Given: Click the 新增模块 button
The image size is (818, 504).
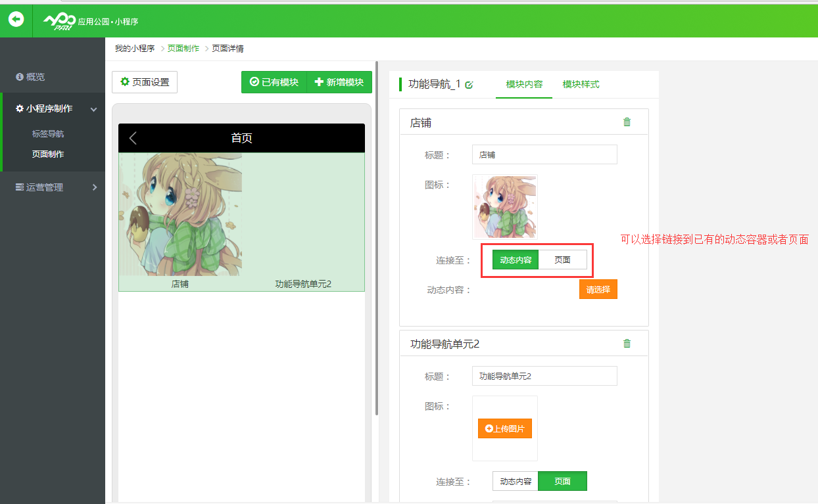Looking at the screenshot, I should 339,82.
